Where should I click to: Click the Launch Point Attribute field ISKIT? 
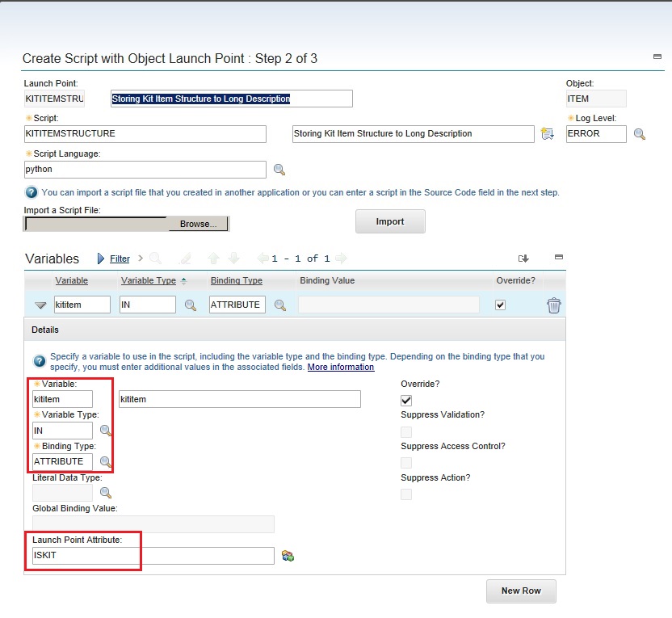point(153,556)
